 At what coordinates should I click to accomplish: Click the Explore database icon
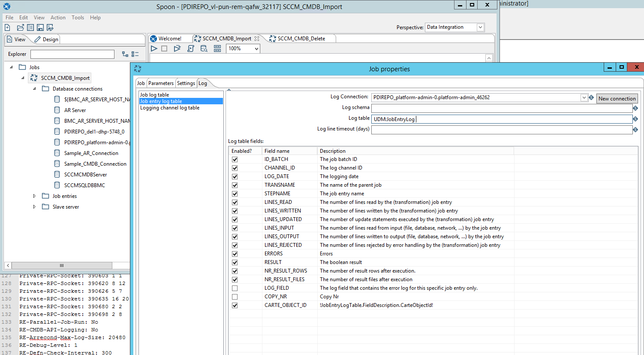[x=204, y=49]
